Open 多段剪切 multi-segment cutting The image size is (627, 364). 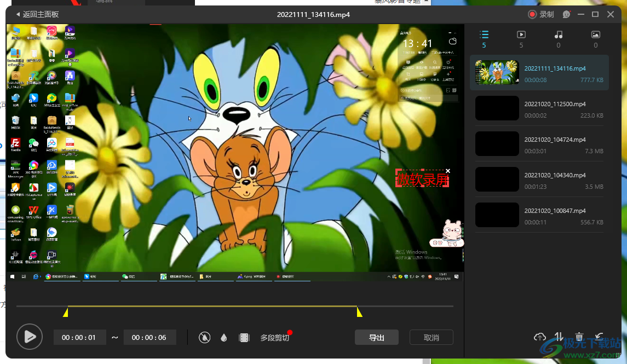click(275, 338)
